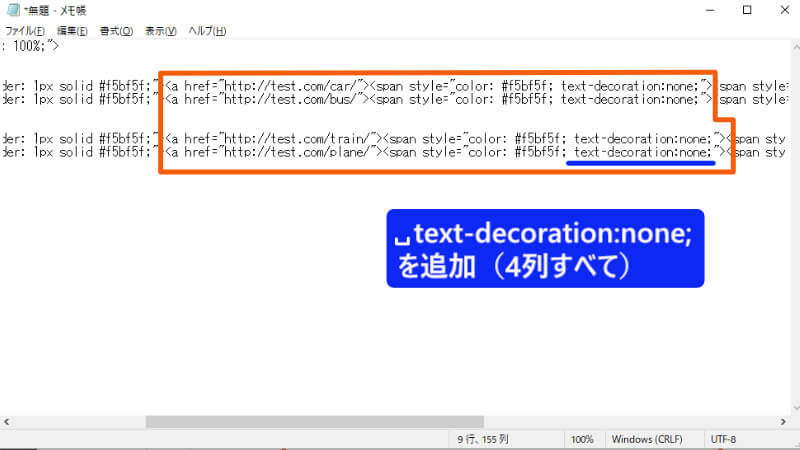Minimize the Notepad window
The height and width of the screenshot is (450, 800).
click(x=710, y=10)
